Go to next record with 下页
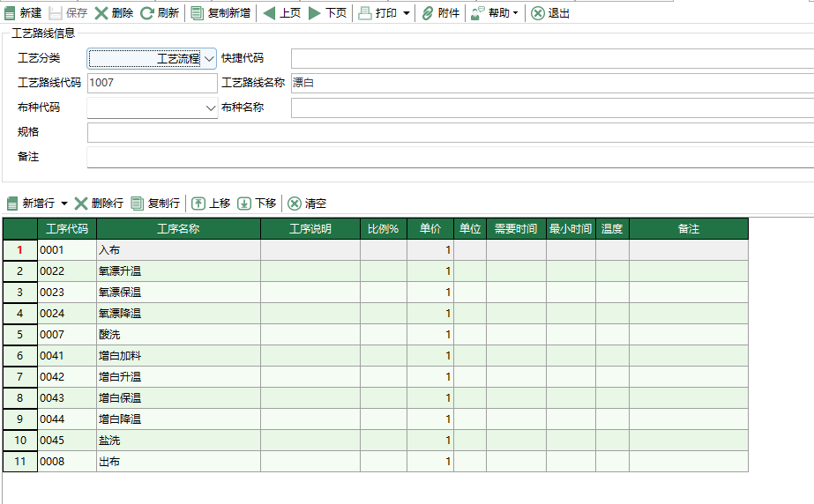 point(327,13)
